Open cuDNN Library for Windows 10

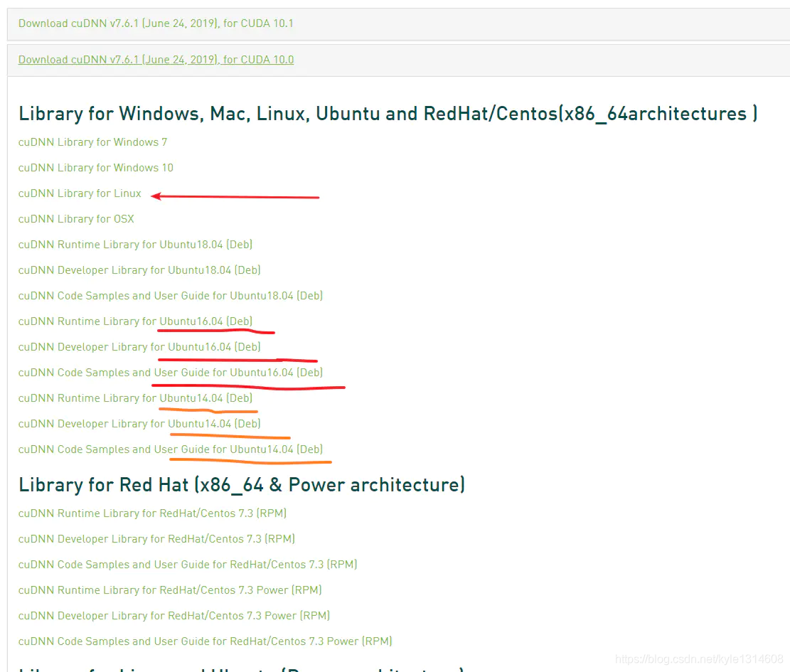tap(96, 168)
